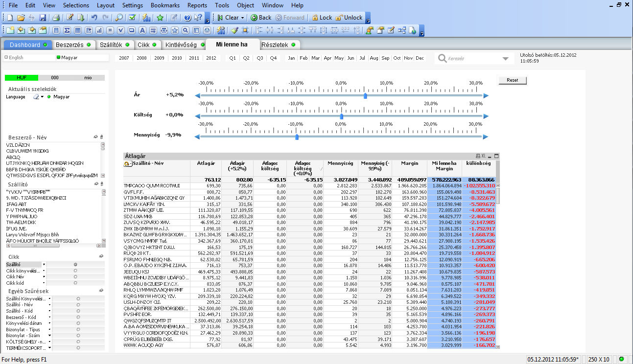This screenshot has height=364, width=633.
Task: Select the Cikk kód radio option
Action: click(75, 283)
